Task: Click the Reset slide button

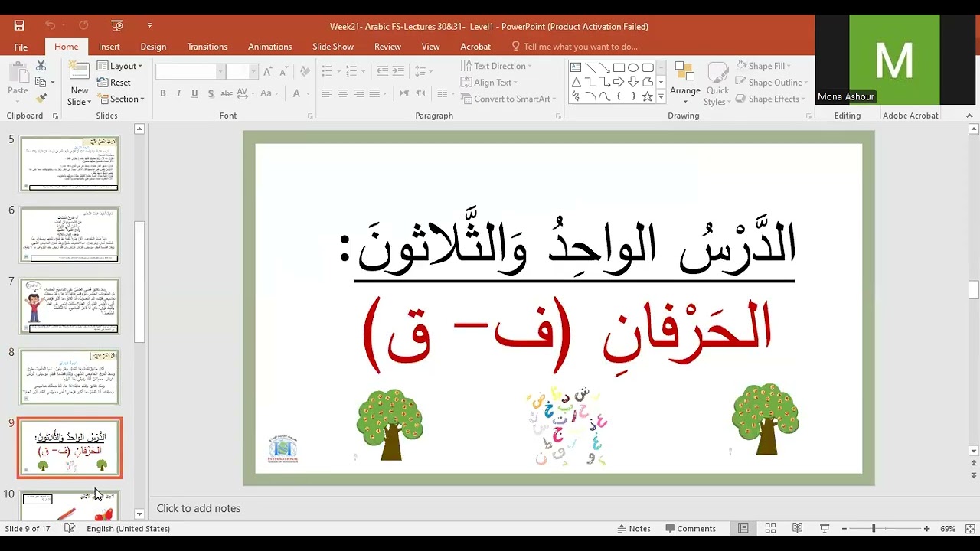Action: click(x=114, y=83)
